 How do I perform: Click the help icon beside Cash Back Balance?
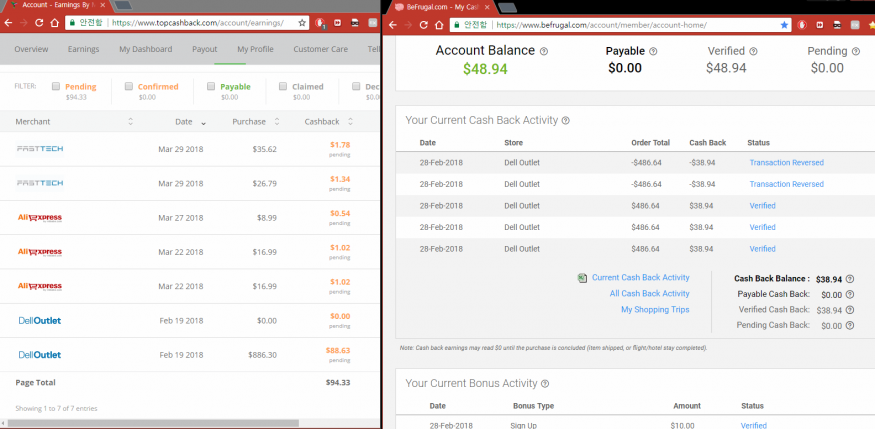[849, 280]
